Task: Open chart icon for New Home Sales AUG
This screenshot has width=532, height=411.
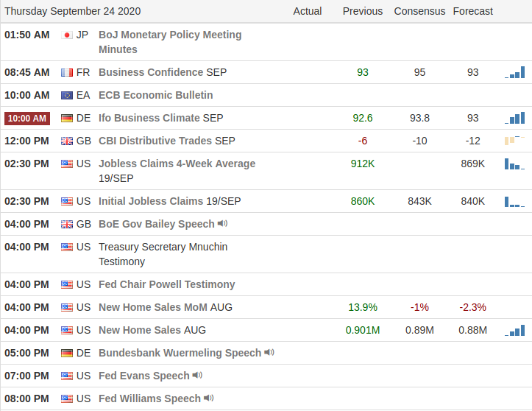Action: (515, 331)
